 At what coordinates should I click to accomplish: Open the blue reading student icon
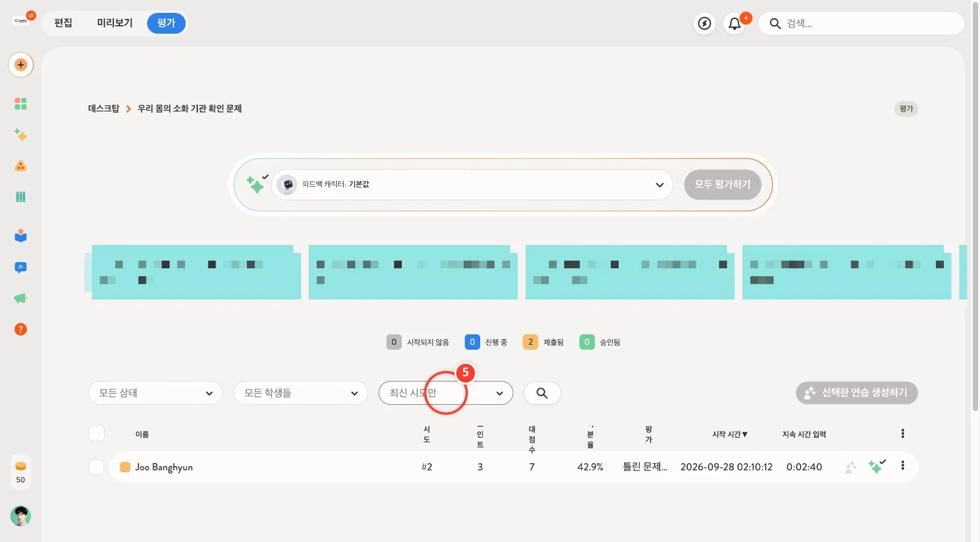pyautogui.click(x=21, y=236)
